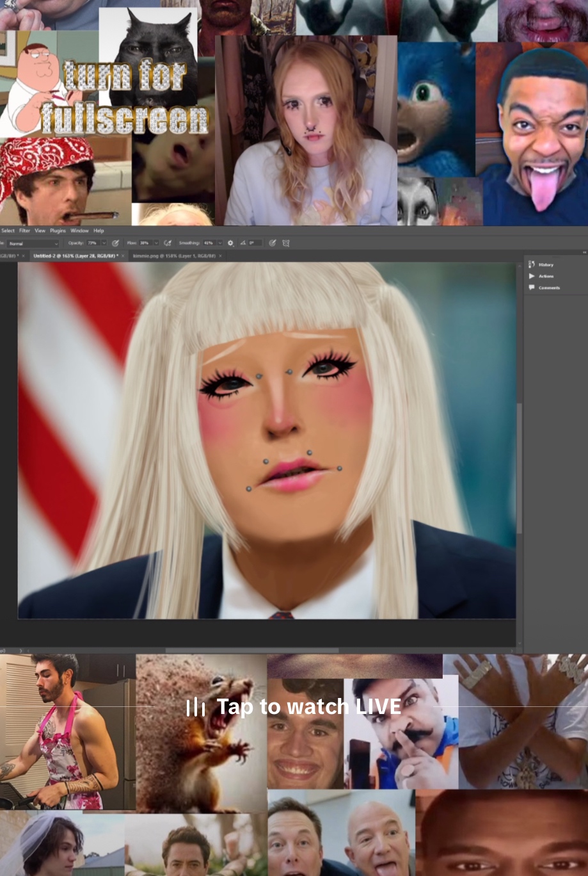
Task: Open the Plugins menu
Action: click(58, 231)
